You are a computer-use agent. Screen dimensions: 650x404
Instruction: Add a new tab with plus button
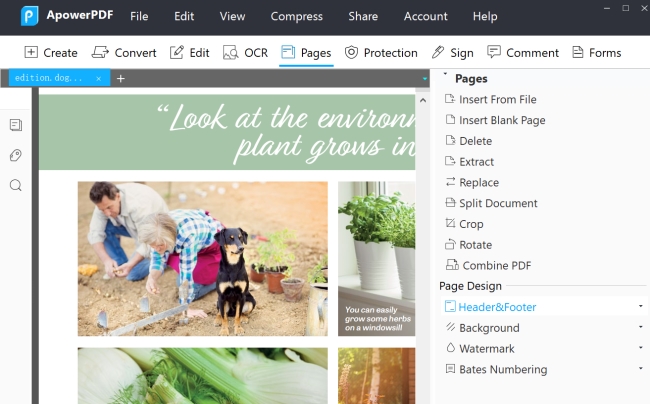(x=121, y=78)
